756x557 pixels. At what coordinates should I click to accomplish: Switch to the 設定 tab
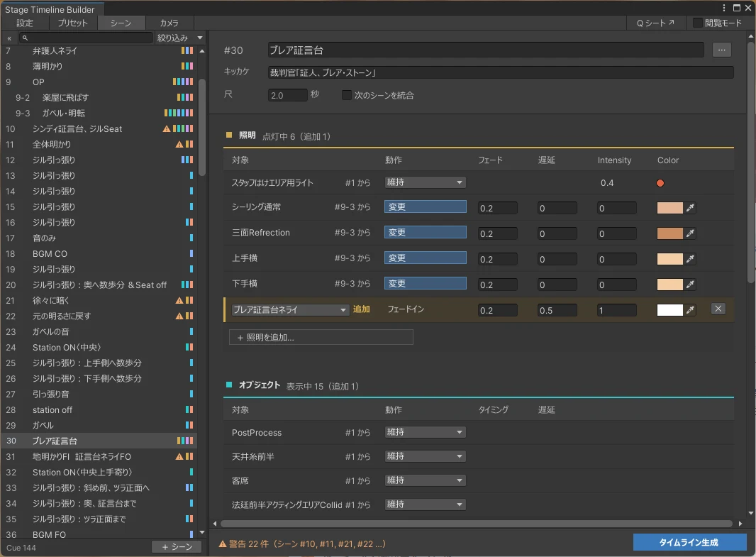click(25, 23)
